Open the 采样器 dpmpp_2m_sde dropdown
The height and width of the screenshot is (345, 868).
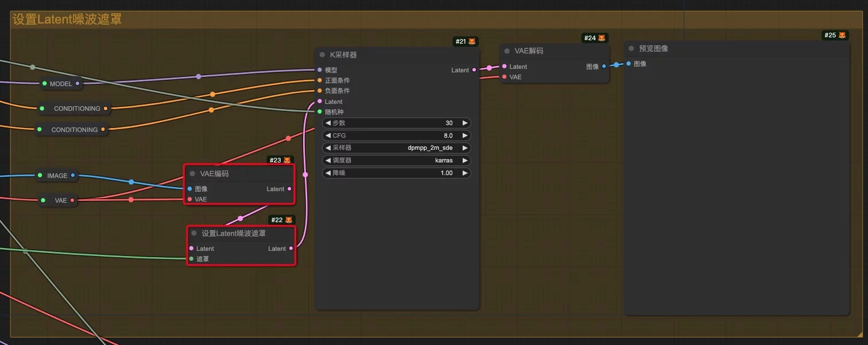click(396, 148)
